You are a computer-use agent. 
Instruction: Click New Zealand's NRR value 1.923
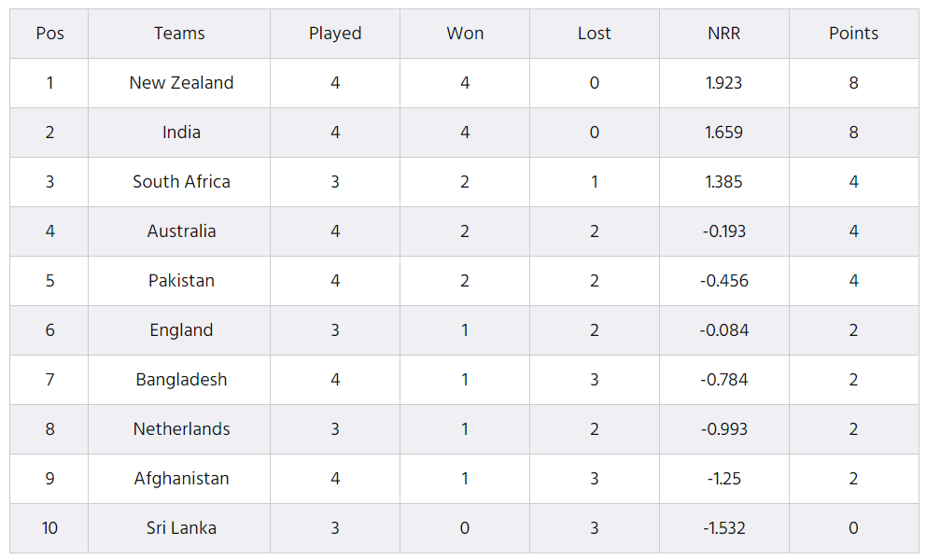click(724, 83)
